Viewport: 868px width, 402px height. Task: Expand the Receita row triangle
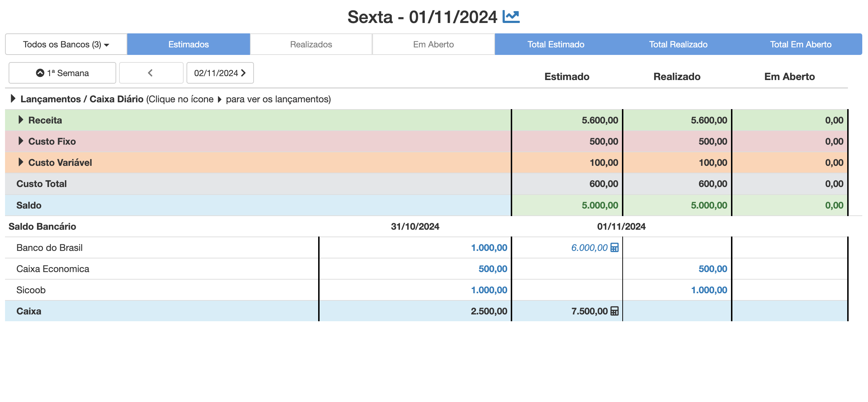click(x=21, y=120)
